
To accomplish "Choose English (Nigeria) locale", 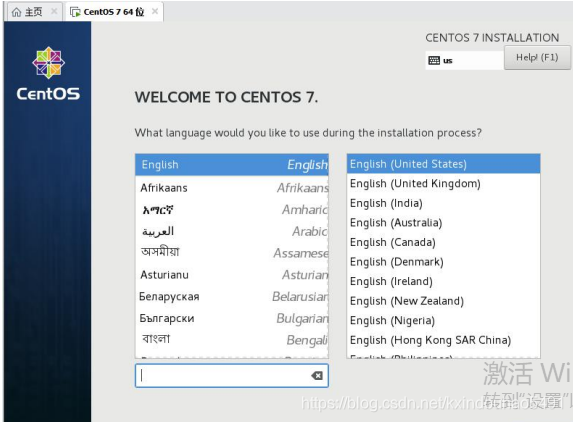I will (x=443, y=320).
